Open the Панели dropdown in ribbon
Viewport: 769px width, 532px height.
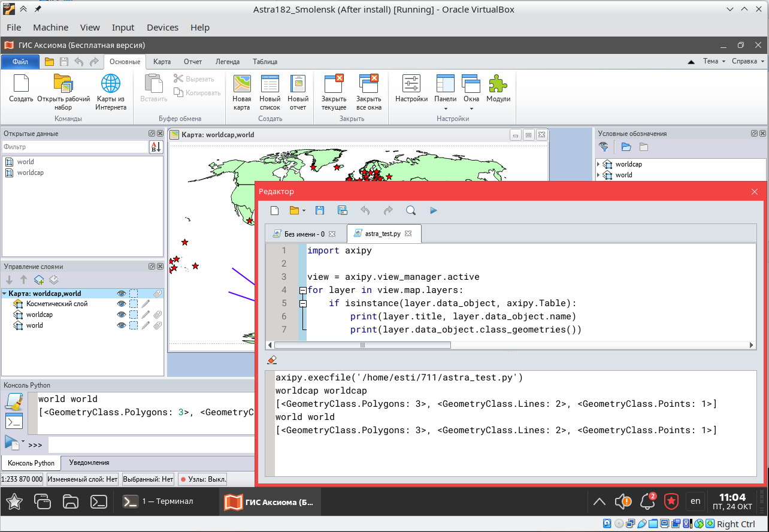(x=446, y=99)
